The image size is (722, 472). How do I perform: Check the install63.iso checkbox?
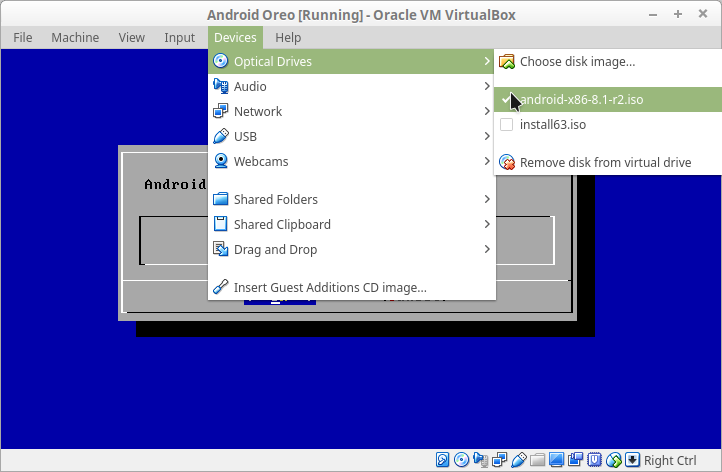507,124
